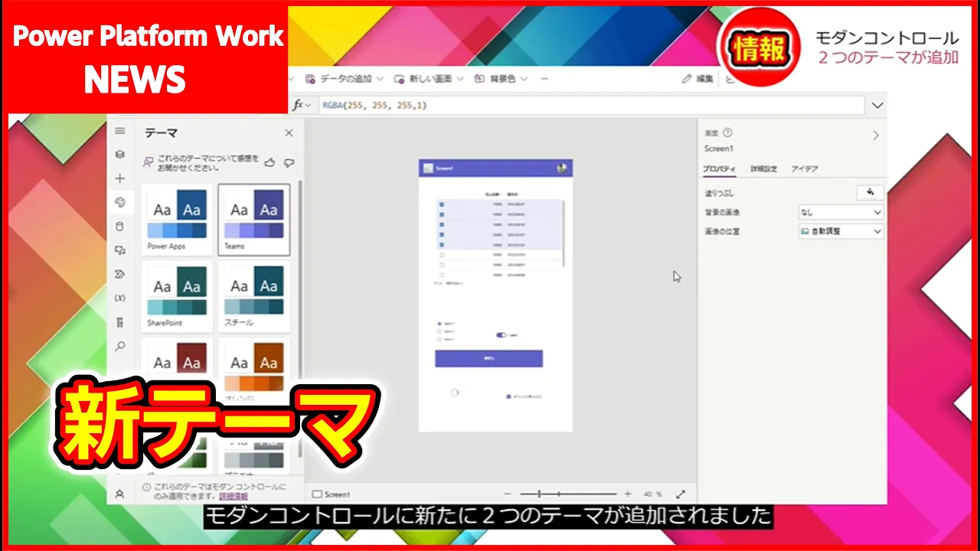Zoom in with the plus icon

(628, 494)
